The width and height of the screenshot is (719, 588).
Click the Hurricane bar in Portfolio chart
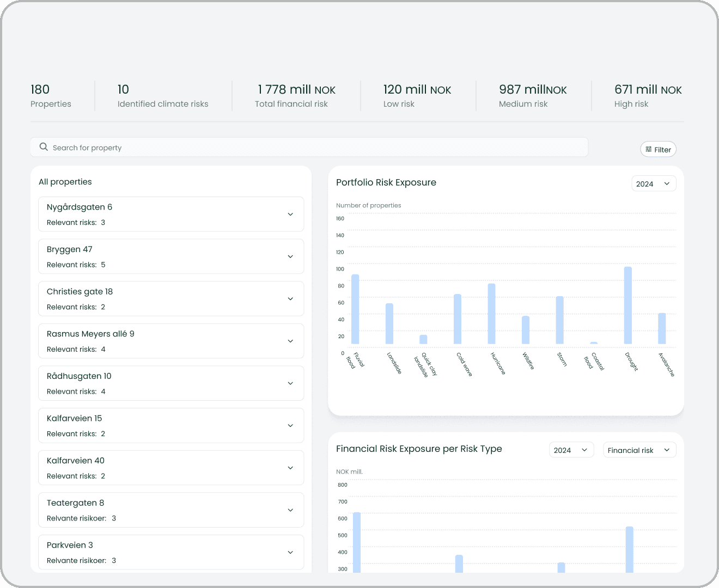pyautogui.click(x=491, y=314)
